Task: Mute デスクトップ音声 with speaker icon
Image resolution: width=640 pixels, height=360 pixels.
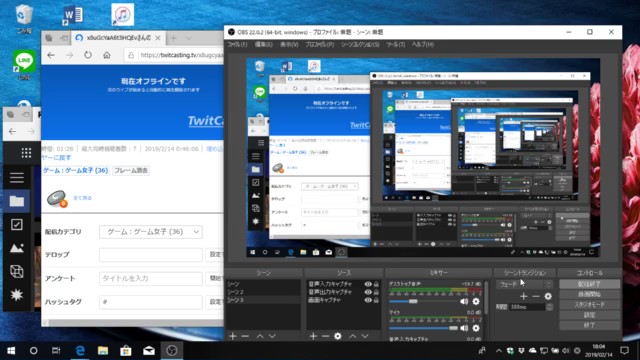Action: [x=464, y=301]
